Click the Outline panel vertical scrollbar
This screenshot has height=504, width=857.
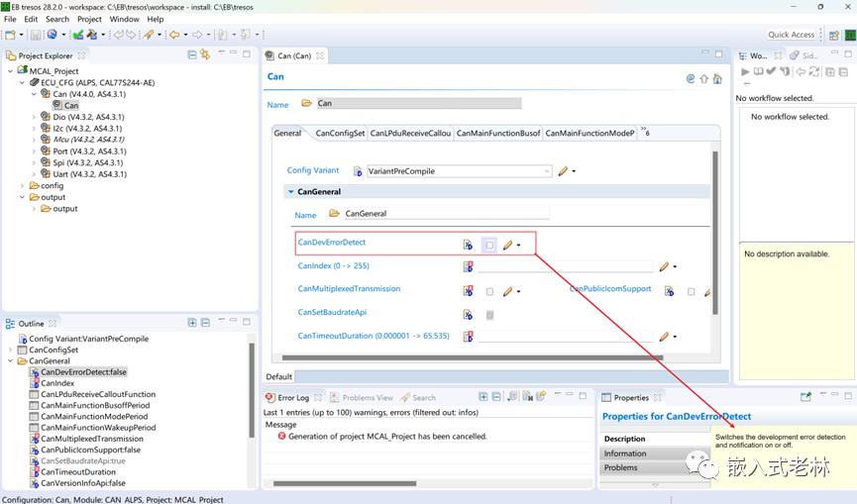coord(252,390)
